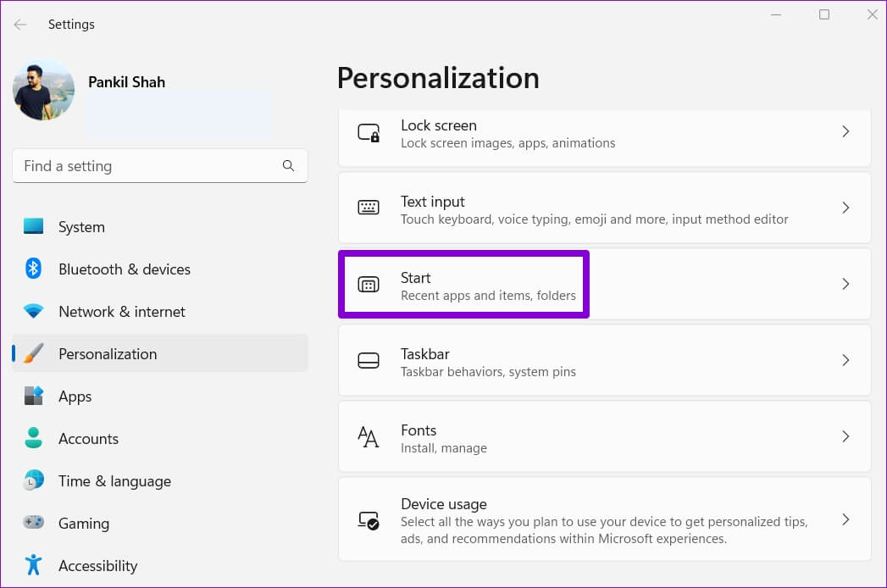The image size is (887, 588).
Task: Open Text input settings
Action: point(604,208)
